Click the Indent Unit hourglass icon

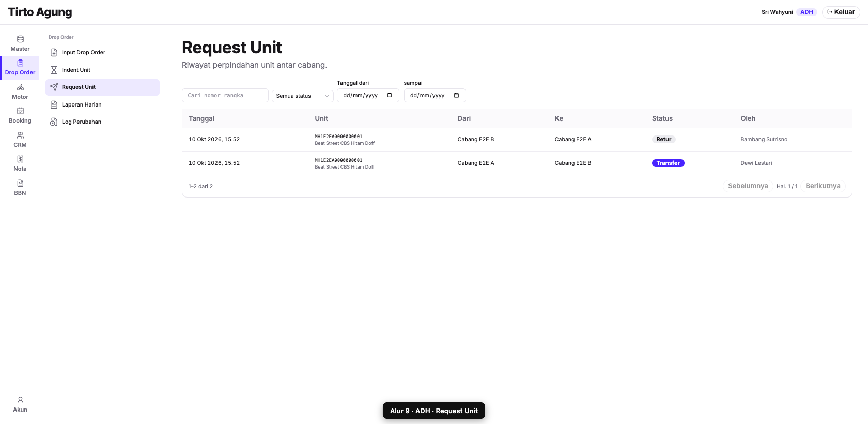(54, 70)
